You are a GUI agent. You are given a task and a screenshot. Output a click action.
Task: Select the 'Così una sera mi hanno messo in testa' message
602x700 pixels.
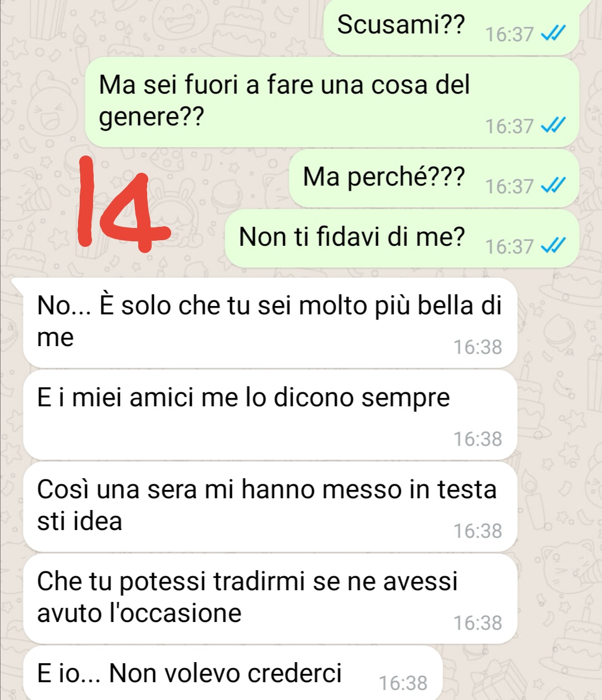[270, 507]
